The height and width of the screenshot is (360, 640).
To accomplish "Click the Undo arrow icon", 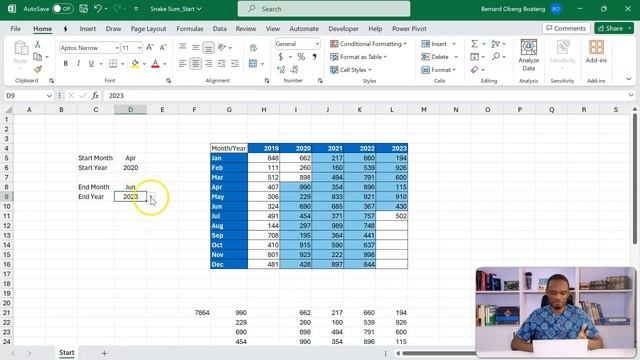I will [x=98, y=9].
